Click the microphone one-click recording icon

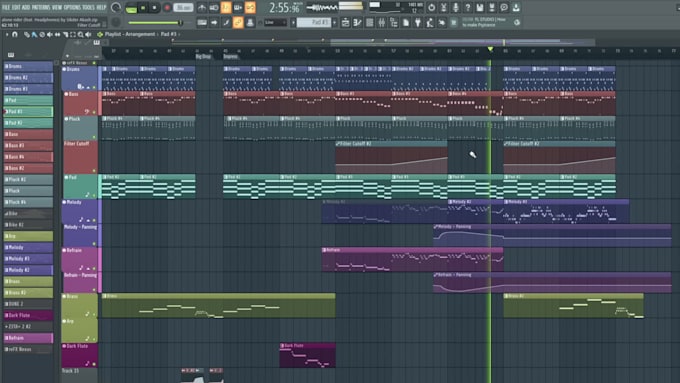tap(456, 8)
